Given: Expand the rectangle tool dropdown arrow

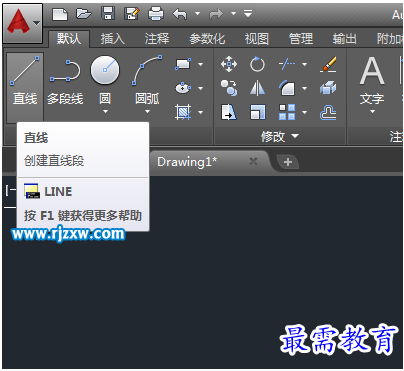Looking at the screenshot, I should (x=200, y=64).
